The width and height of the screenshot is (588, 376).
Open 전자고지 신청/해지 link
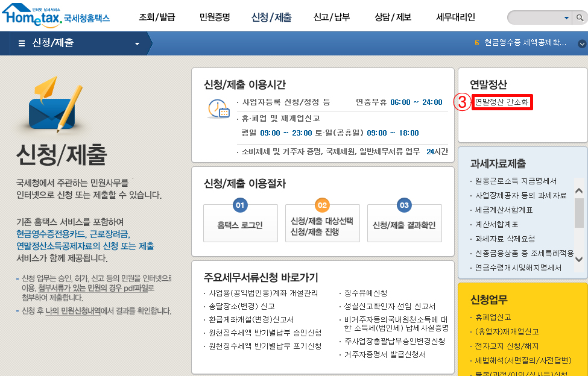tap(507, 346)
